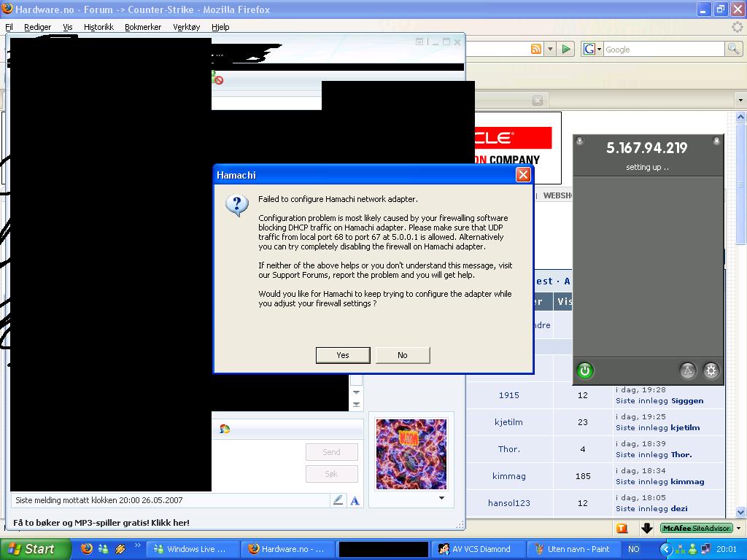Click the magnifier search icon in Firefox
This screenshot has height=560, width=747.
pyautogui.click(x=732, y=49)
